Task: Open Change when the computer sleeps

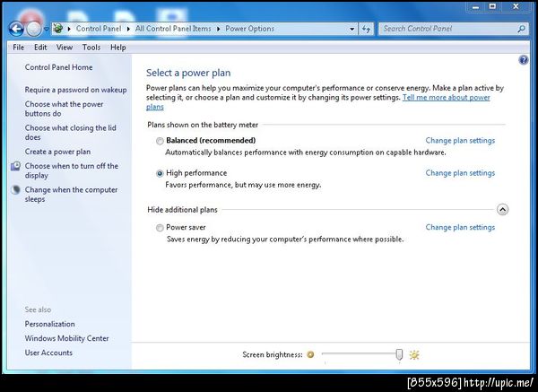Action: click(71, 195)
